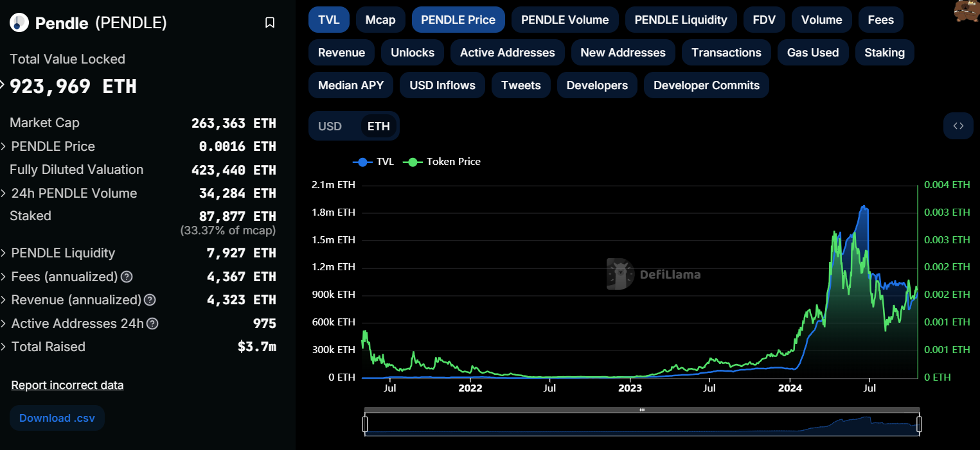Viewport: 980px width, 450px height.
Task: Open the embed chart code icon
Action: 958,126
